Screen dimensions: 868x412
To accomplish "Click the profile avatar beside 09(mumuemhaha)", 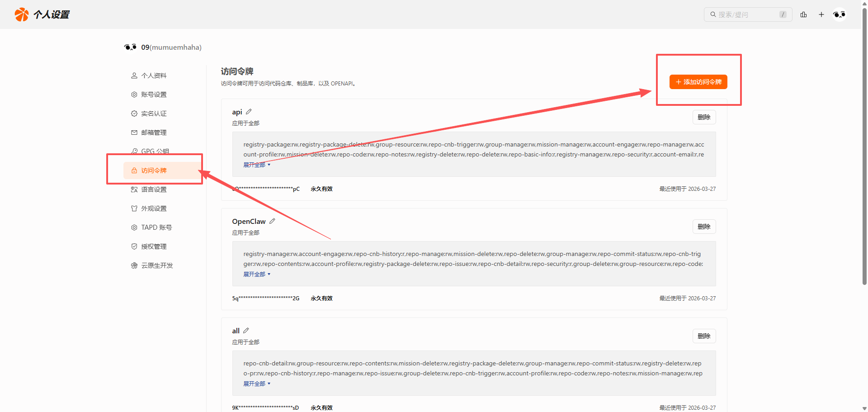I will (x=130, y=47).
